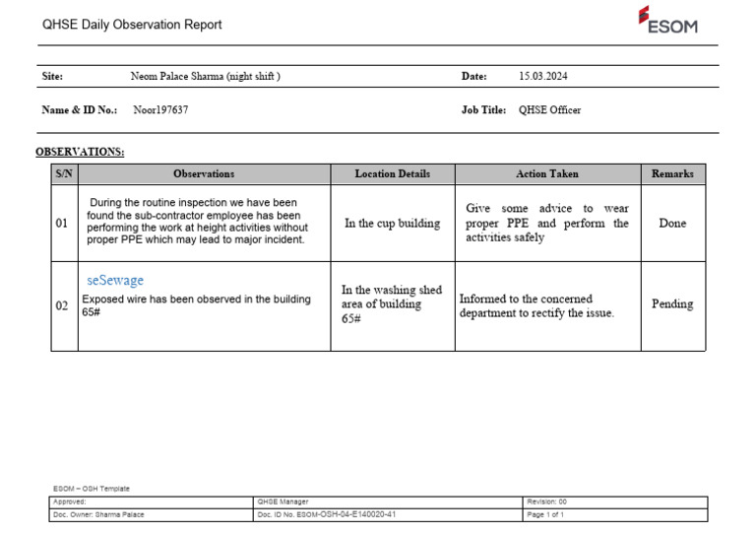Select the Done remark in row 01
This screenshot has height=535, width=756.
pos(672,224)
